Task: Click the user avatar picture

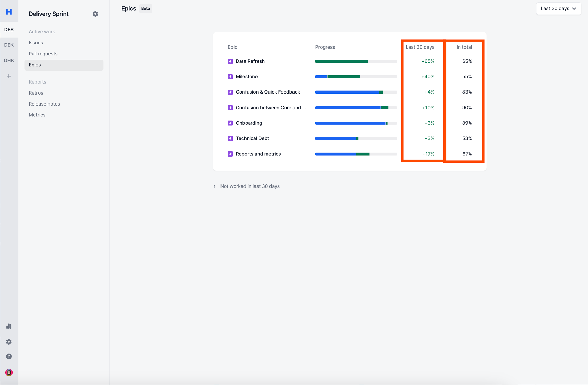Action: [9, 372]
